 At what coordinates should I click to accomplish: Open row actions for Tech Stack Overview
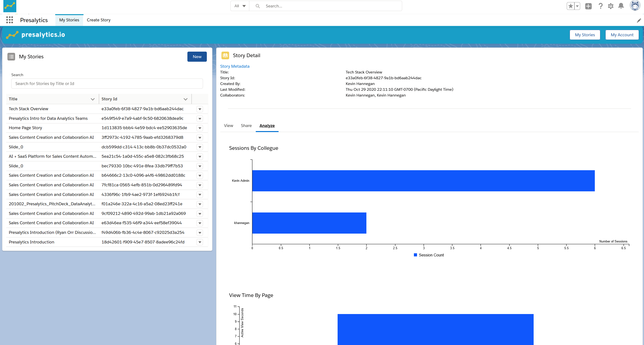(199, 109)
